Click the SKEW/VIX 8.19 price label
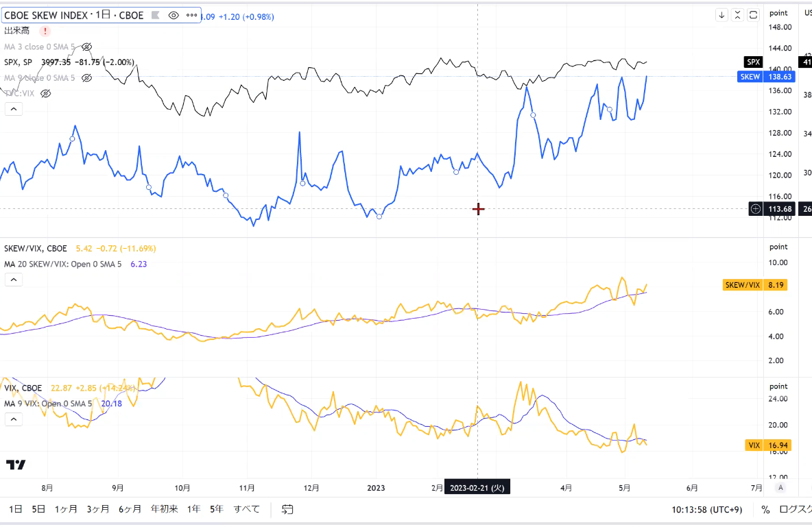This screenshot has height=529, width=812. (754, 285)
